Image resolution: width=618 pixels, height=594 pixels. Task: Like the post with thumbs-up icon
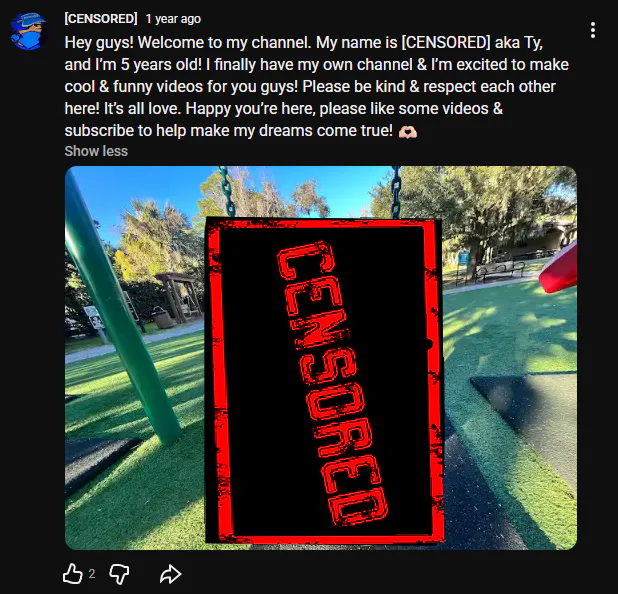click(73, 574)
